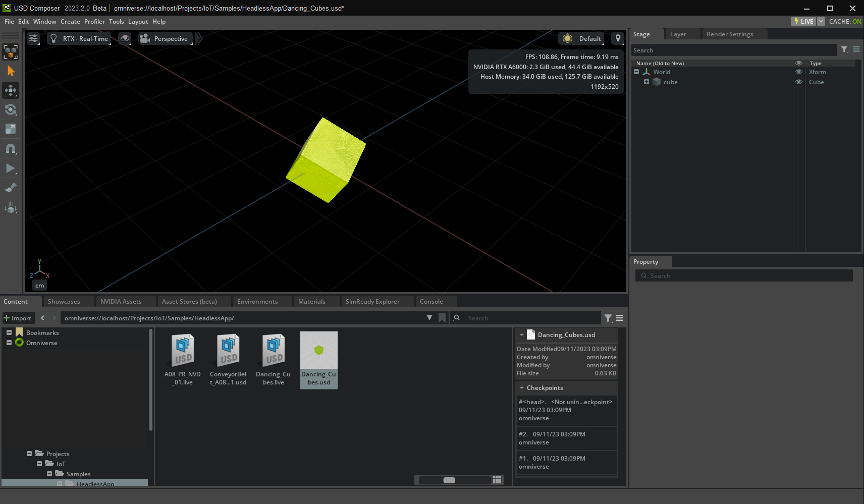Viewport: 864px width, 504px height.
Task: Toggle visibility of the World prim
Action: coord(798,72)
